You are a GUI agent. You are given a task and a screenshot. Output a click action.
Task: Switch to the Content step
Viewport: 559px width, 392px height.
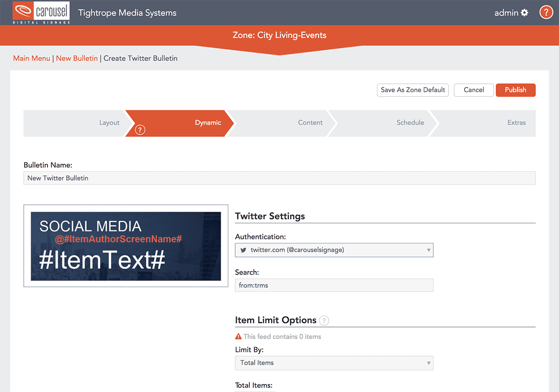[282, 123]
